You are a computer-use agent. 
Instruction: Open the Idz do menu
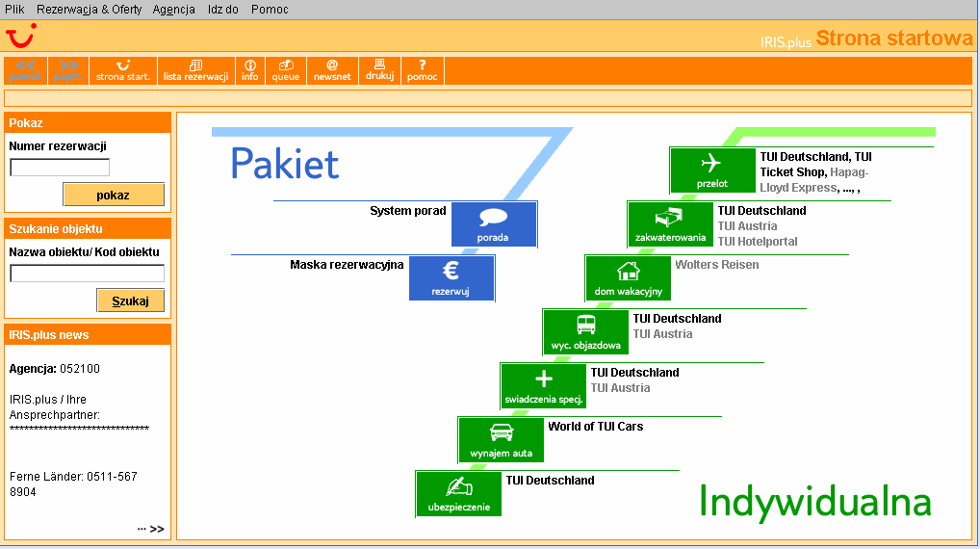[223, 10]
